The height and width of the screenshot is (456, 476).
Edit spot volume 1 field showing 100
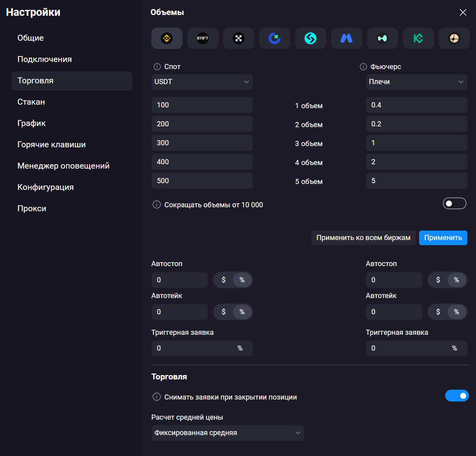pos(202,105)
